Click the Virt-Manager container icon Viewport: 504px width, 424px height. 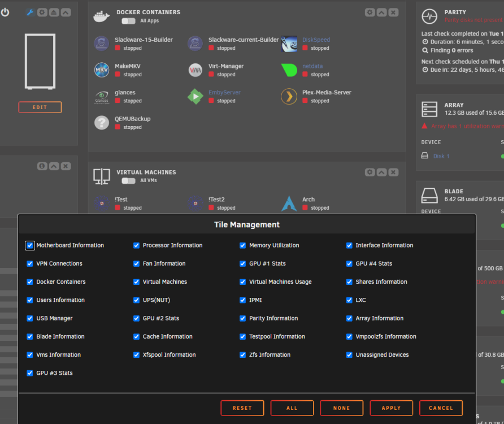click(x=195, y=70)
